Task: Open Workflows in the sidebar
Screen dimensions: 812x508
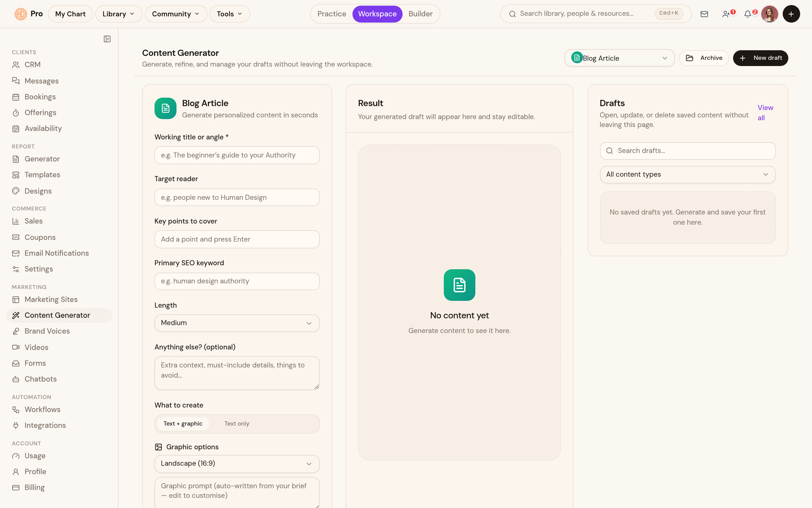Action: (x=59, y=409)
